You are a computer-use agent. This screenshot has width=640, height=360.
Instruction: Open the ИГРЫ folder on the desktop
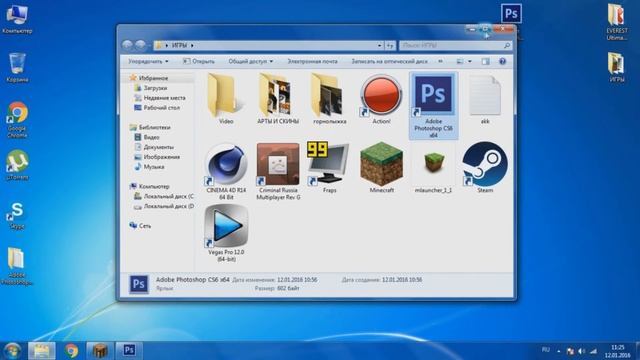[617, 67]
